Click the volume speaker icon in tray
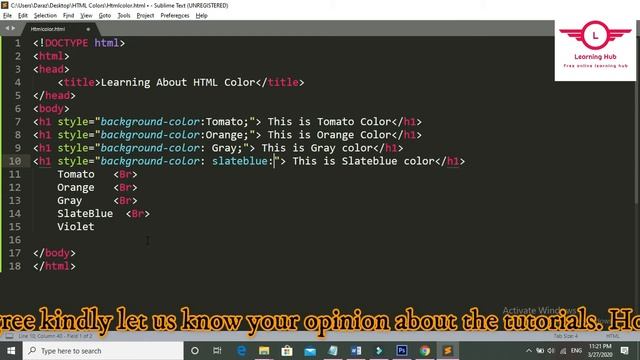Viewport: 640px width, 360px height. [551, 351]
